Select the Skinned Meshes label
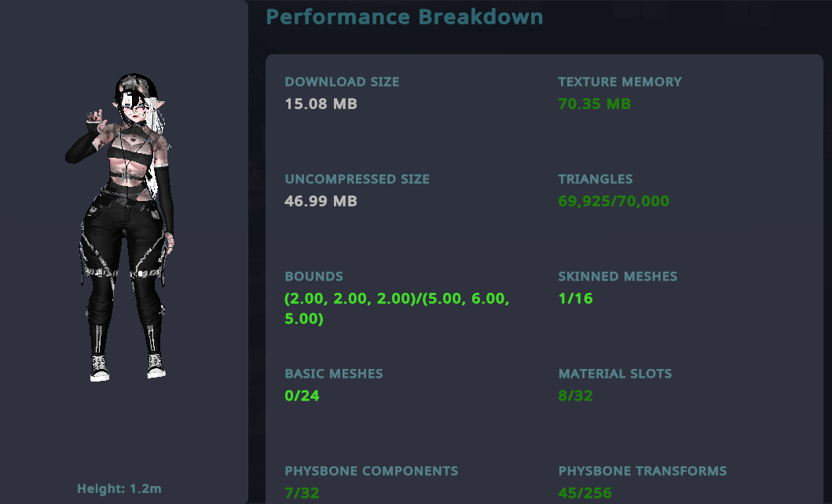The width and height of the screenshot is (832, 504). [x=618, y=276]
